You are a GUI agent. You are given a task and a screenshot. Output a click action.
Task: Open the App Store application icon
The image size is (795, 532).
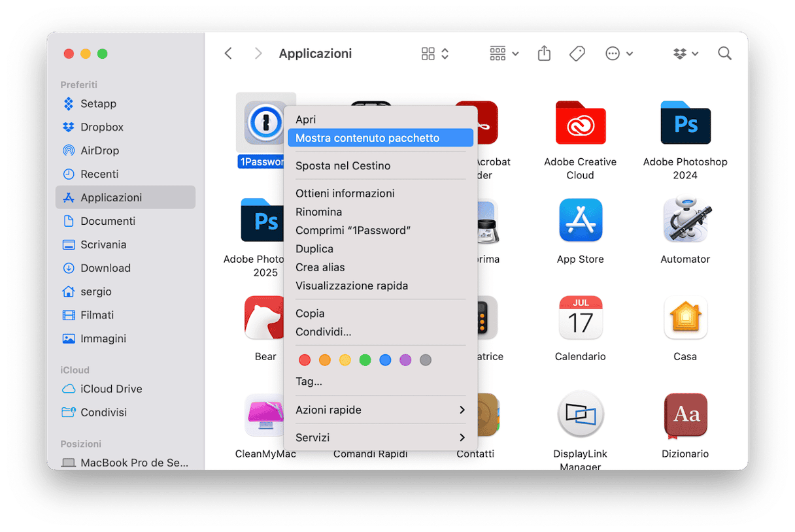[580, 221]
